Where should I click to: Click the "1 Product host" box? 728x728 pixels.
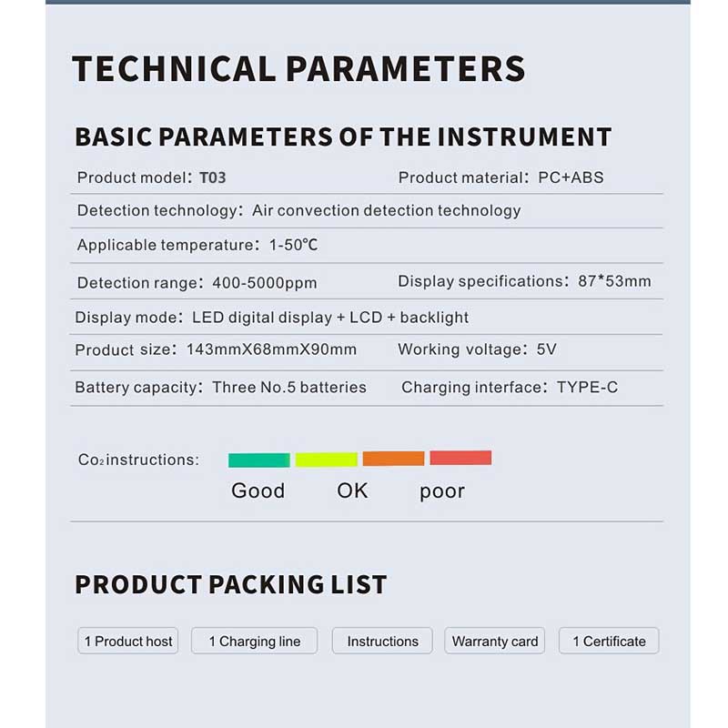point(128,641)
